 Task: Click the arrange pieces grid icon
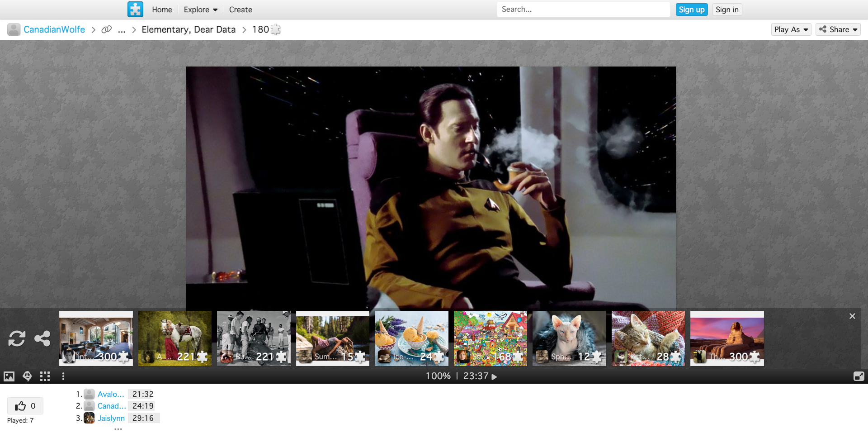click(45, 376)
